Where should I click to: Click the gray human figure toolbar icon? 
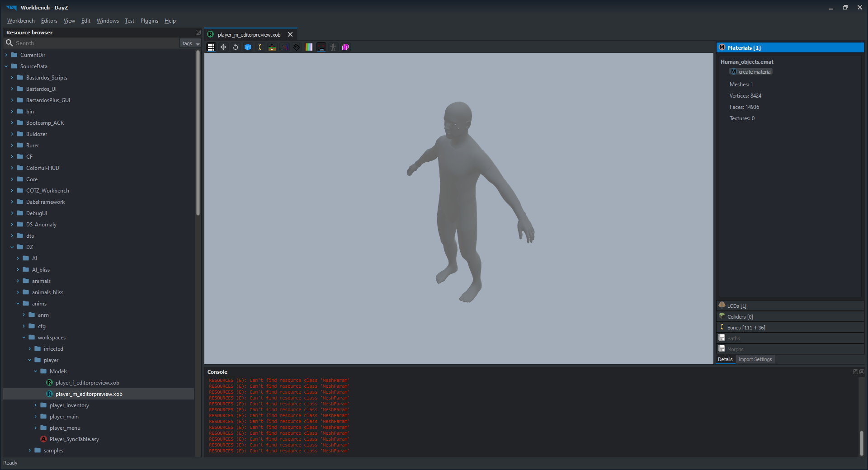pos(333,47)
